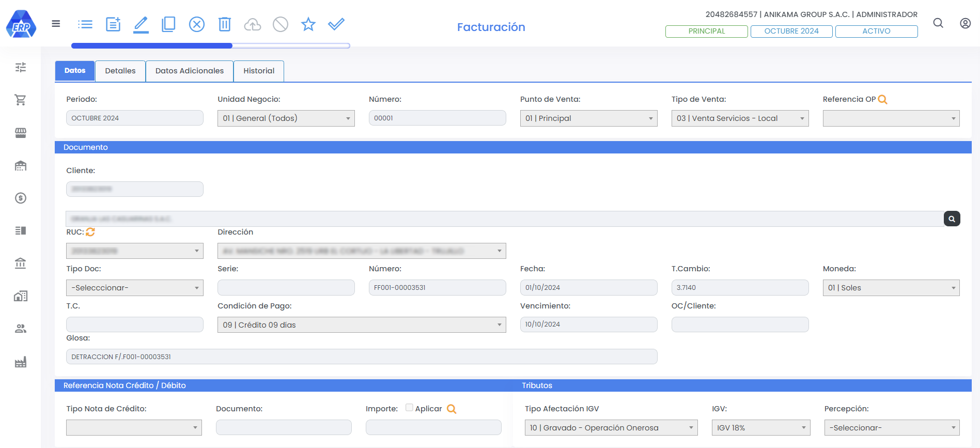Click the copy document icon
Viewport: 980px width, 448px height.
point(168,24)
